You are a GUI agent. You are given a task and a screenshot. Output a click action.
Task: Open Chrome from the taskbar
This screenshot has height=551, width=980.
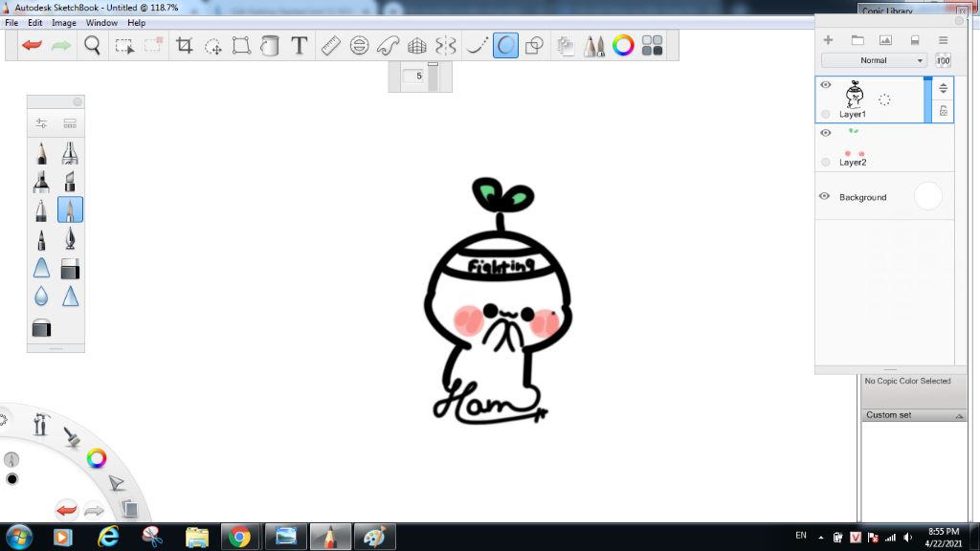tap(239, 537)
